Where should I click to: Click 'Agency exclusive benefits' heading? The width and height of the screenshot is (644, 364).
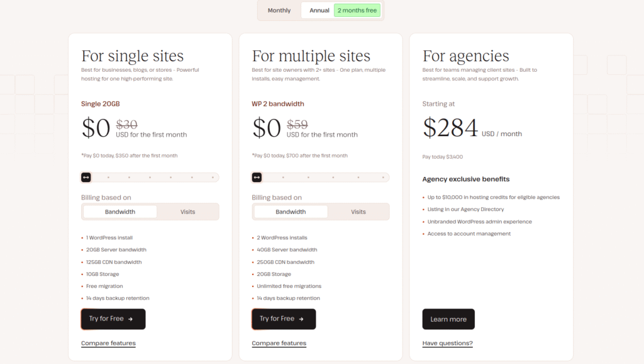pyautogui.click(x=466, y=179)
